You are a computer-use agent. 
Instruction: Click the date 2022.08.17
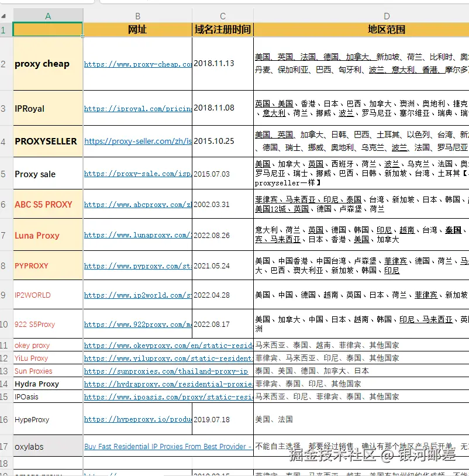pyautogui.click(x=212, y=324)
